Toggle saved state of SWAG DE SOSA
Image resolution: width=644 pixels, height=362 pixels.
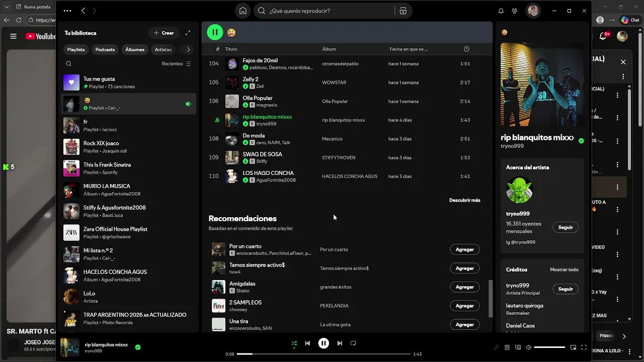point(246,161)
